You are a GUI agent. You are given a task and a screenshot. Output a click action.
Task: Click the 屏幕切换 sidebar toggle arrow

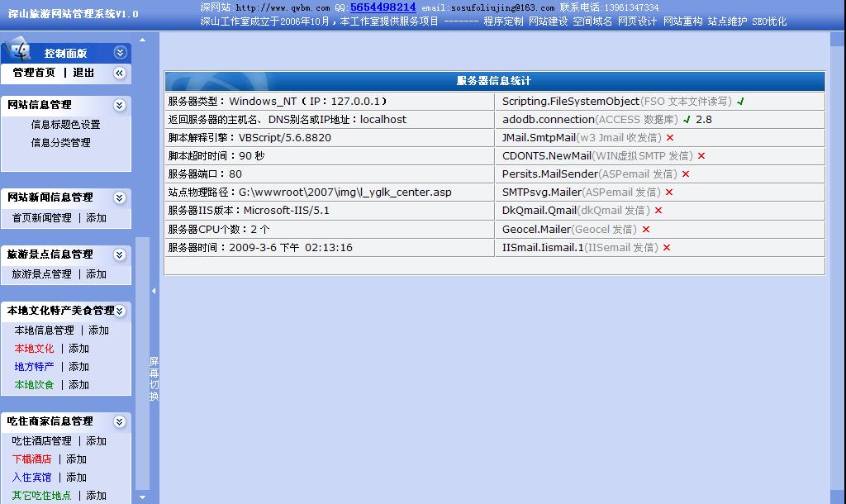pos(154,291)
